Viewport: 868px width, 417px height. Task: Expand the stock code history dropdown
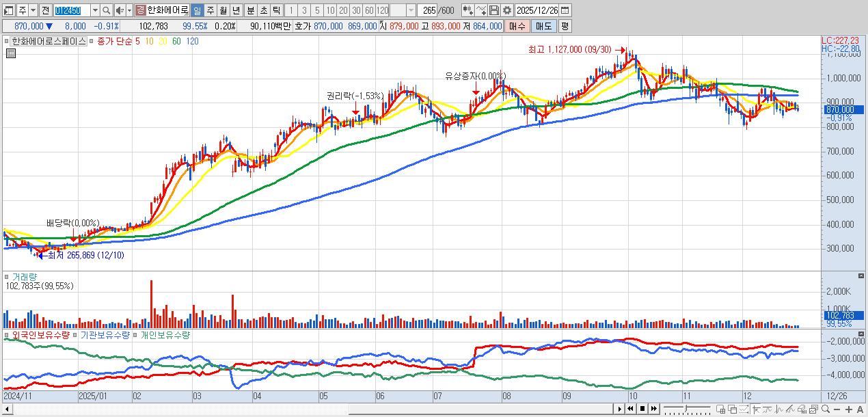coord(96,10)
